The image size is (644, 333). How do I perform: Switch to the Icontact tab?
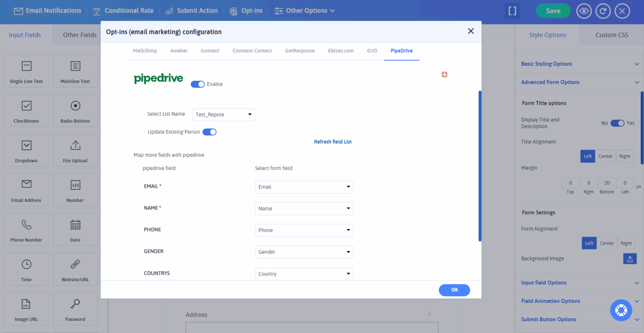pyautogui.click(x=210, y=51)
